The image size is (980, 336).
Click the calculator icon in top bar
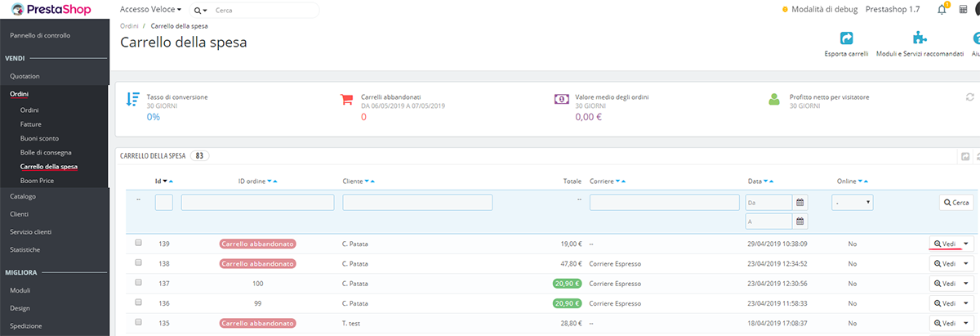962,9
